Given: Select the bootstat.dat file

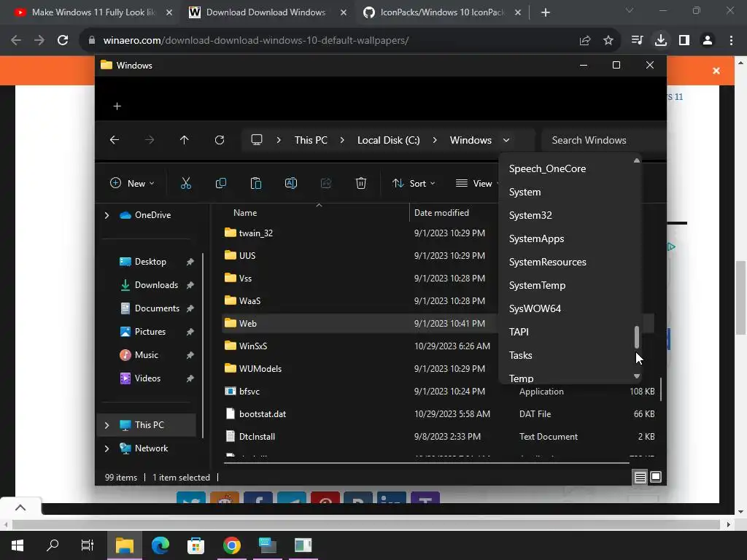Looking at the screenshot, I should tap(263, 414).
